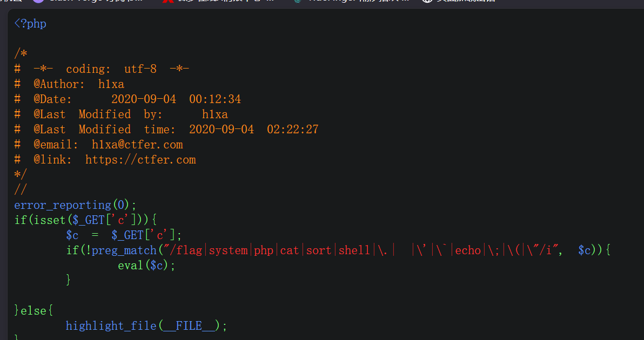Viewport: 644px width, 340px height.
Task: Click the "error_reporting" function name
Action: point(63,205)
